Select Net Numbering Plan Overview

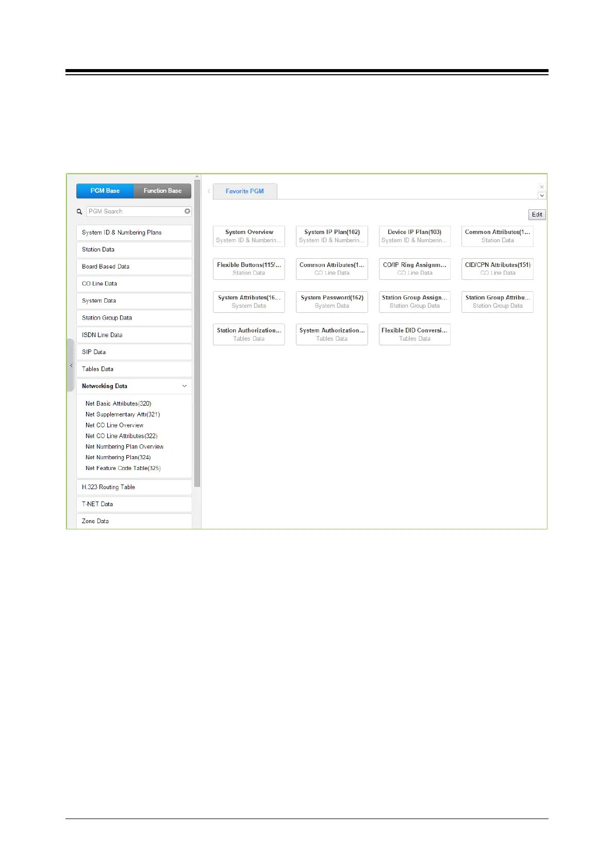point(125,447)
